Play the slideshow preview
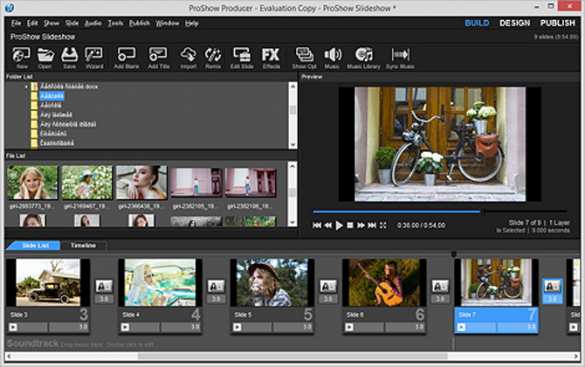 339,225
